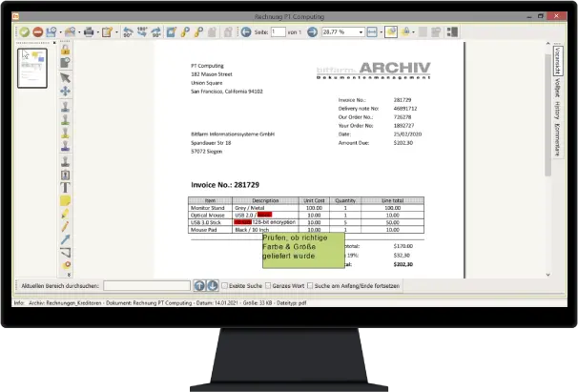This screenshot has height=392, width=578.
Task: Open the clipboard notes dropdown arrow
Action: tap(116, 32)
